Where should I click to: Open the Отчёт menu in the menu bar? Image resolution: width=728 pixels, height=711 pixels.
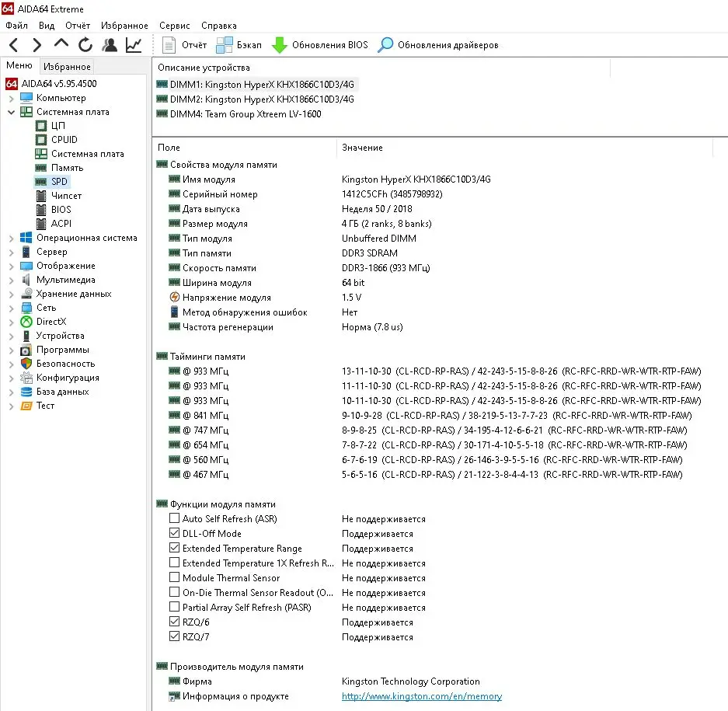[x=78, y=26]
